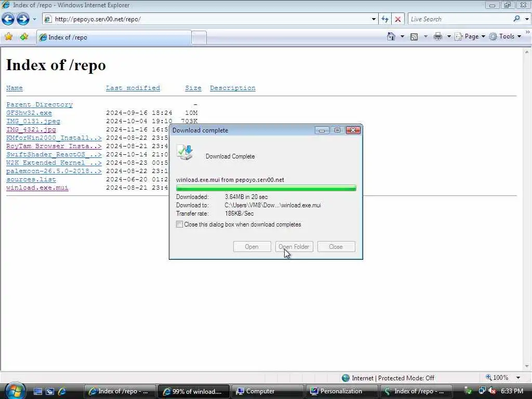The height and width of the screenshot is (399, 532).
Task: Click the Print icon
Action: pyautogui.click(x=437, y=36)
